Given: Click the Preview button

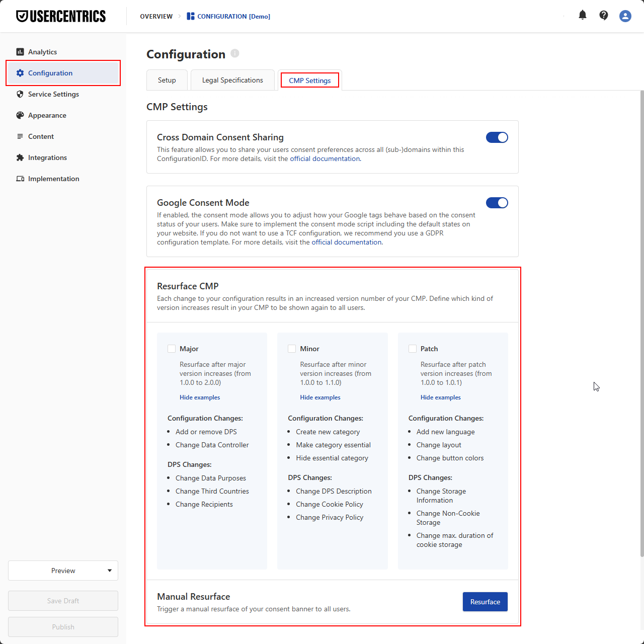Looking at the screenshot, I should pyautogui.click(x=63, y=571).
